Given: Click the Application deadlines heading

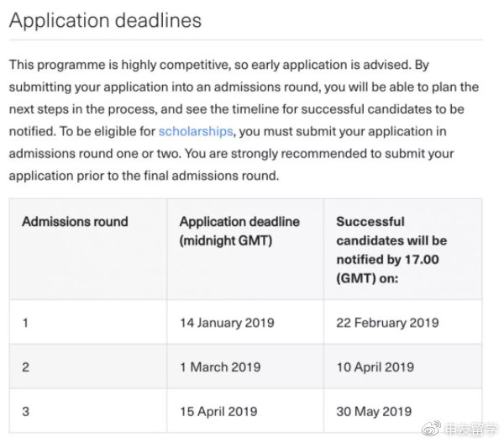Looking at the screenshot, I should pos(105,20).
